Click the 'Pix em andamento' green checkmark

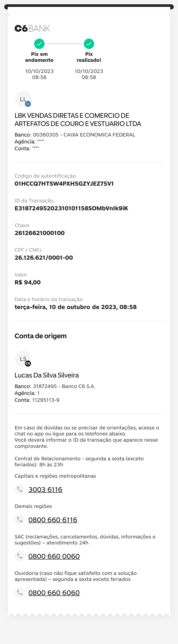click(39, 44)
